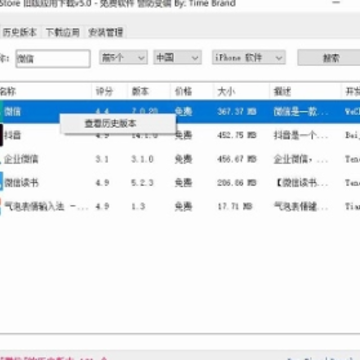Open the iPhone 软件 type dropdown

pos(249,58)
